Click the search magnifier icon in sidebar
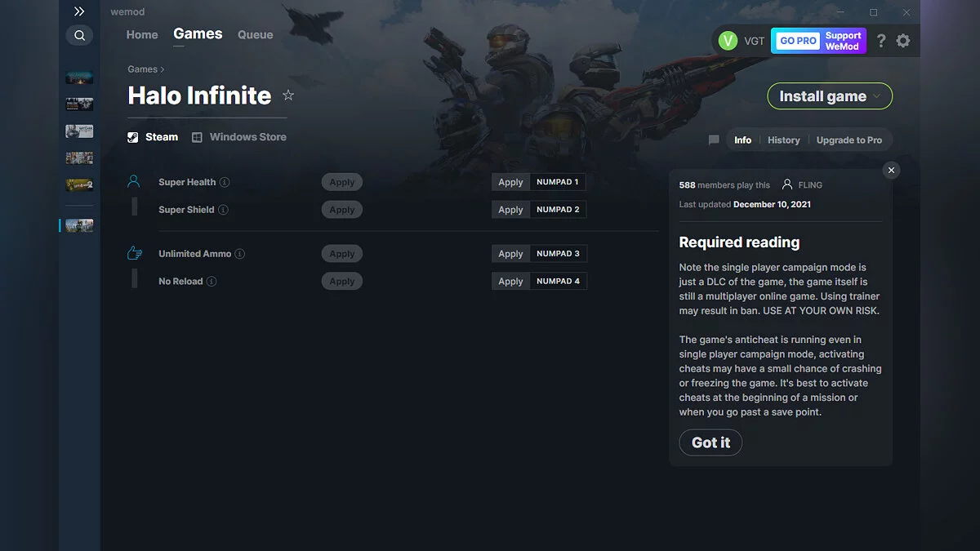 pyautogui.click(x=79, y=35)
